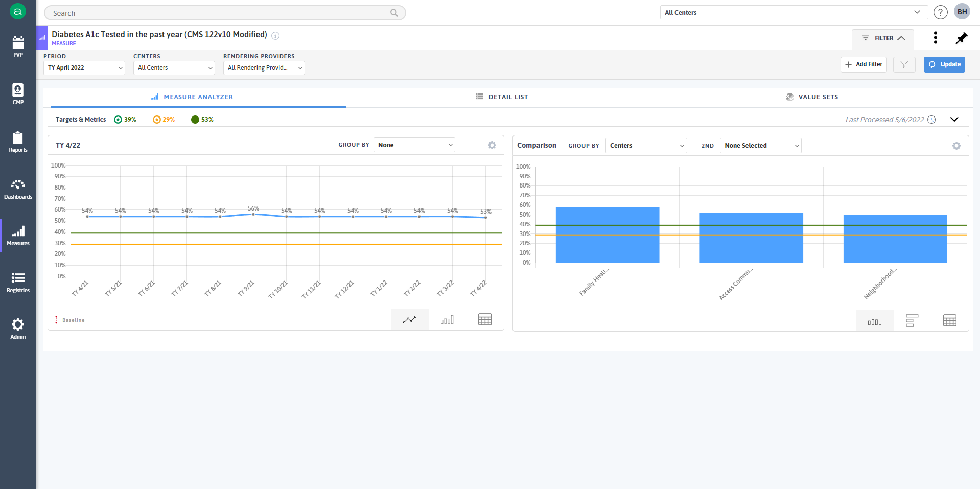
Task: Collapse the FILTER panel toggle
Action: point(883,38)
